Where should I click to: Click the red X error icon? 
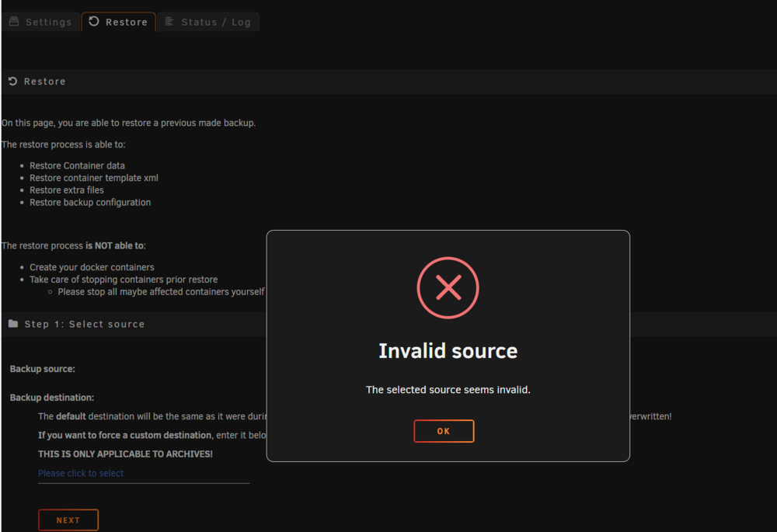pos(448,288)
